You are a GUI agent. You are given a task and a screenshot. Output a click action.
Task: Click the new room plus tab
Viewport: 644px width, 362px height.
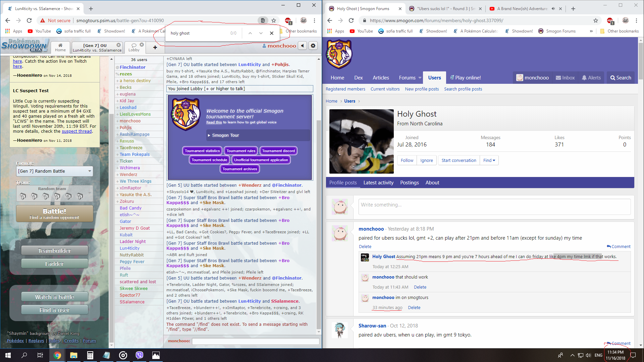coord(155,47)
